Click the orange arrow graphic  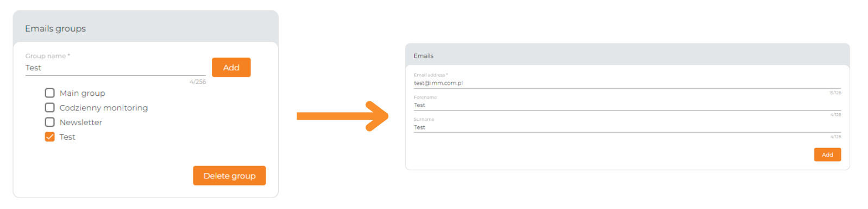pos(343,116)
